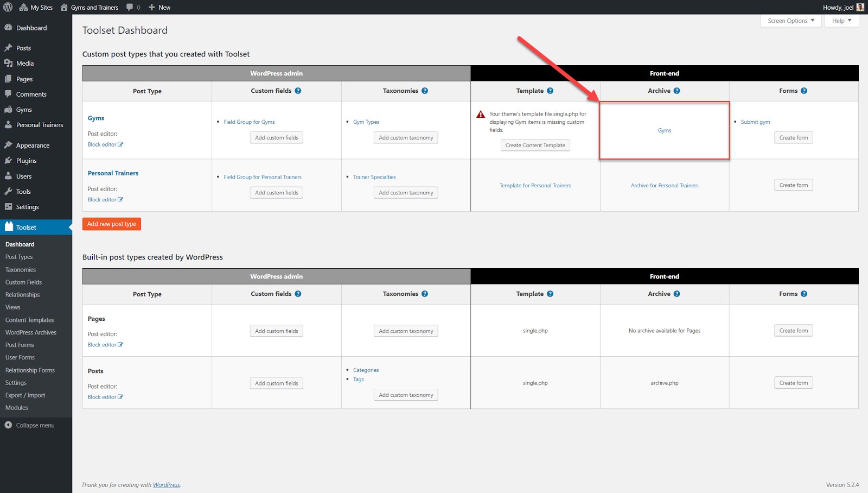Click the Comments speech-bubble icon in sidebar
Image resolution: width=868 pixels, height=493 pixels.
9,94
